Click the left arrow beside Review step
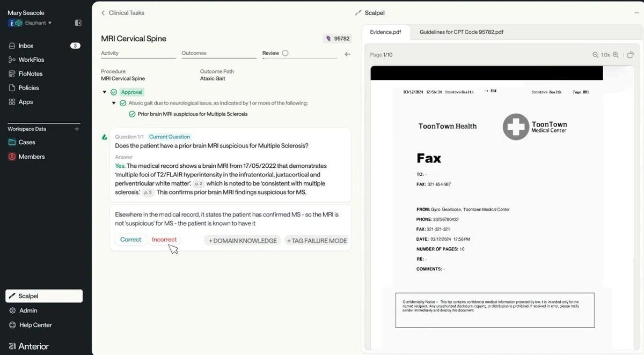The width and height of the screenshot is (644, 355). 347,54
